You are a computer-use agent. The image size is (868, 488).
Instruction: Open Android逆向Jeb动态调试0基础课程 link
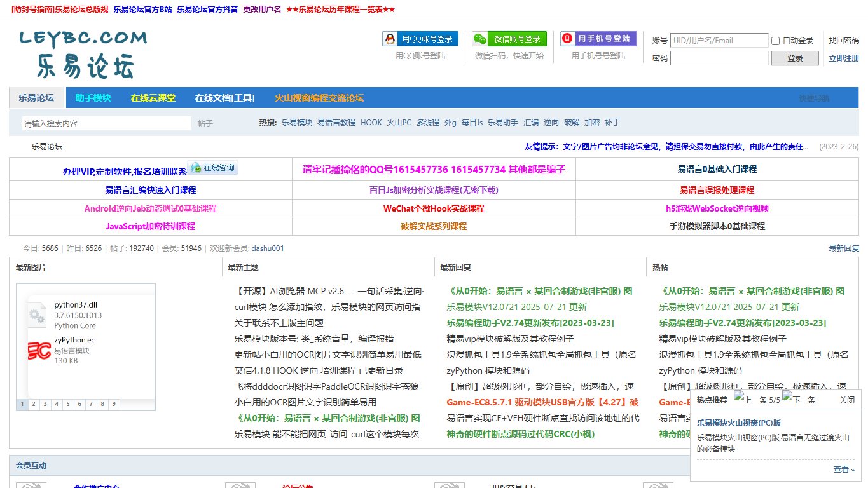pos(151,208)
